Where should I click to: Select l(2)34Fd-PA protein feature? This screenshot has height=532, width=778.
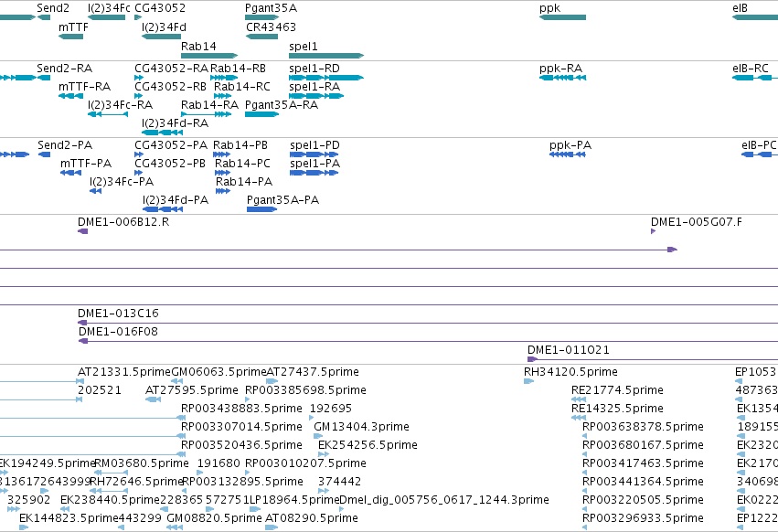(163, 209)
